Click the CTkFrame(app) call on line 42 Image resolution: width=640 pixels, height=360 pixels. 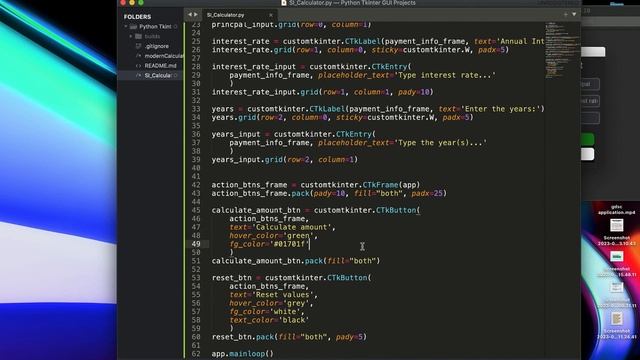[391, 185]
